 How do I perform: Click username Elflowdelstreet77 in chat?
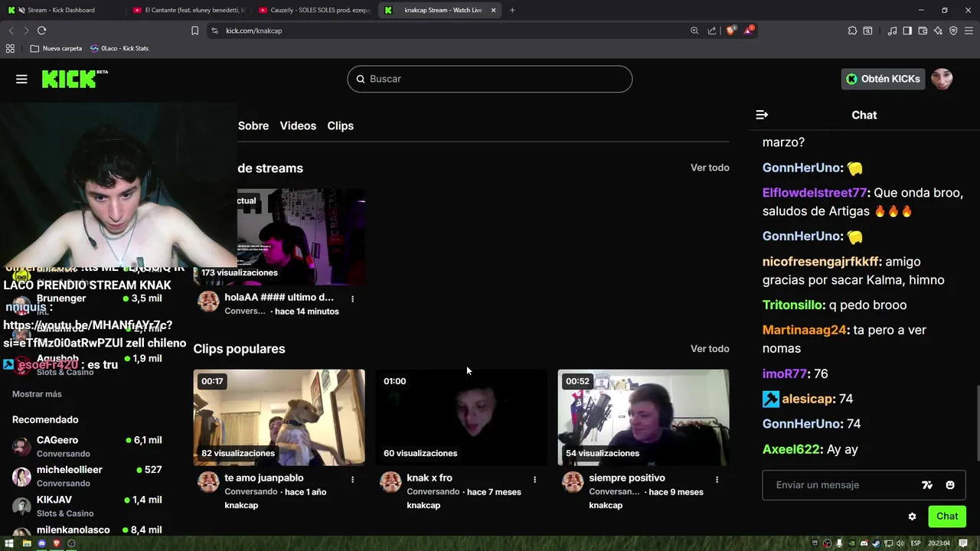[x=815, y=193]
